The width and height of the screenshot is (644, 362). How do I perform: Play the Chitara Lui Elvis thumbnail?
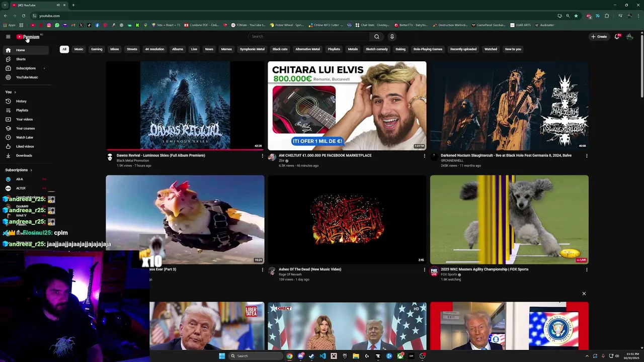point(347,106)
